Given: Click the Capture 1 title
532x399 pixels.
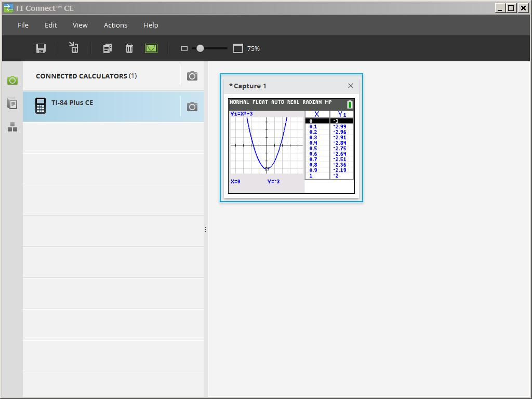Looking at the screenshot, I should click(x=248, y=86).
